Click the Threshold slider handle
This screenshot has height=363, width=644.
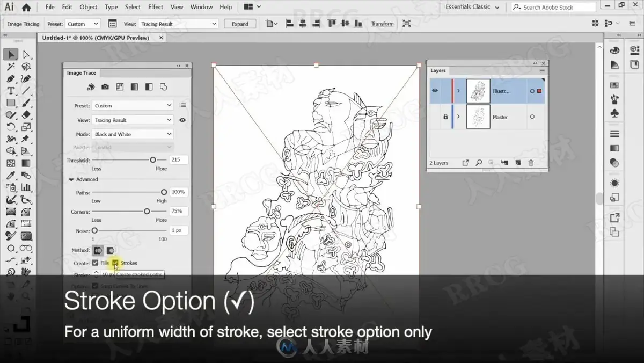pos(153,160)
